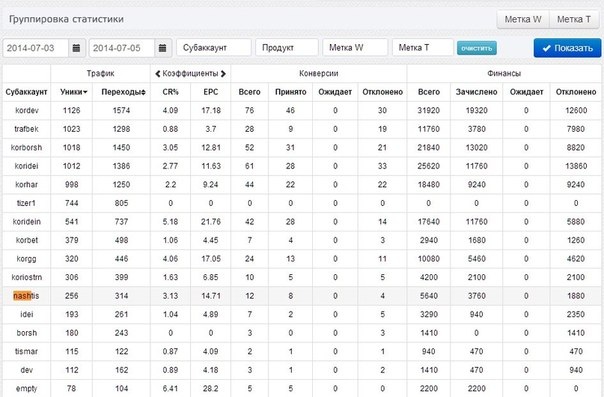The image size is (604, 397).
Task: Click nashtis Зачислено value 3760
Action: tap(476, 296)
